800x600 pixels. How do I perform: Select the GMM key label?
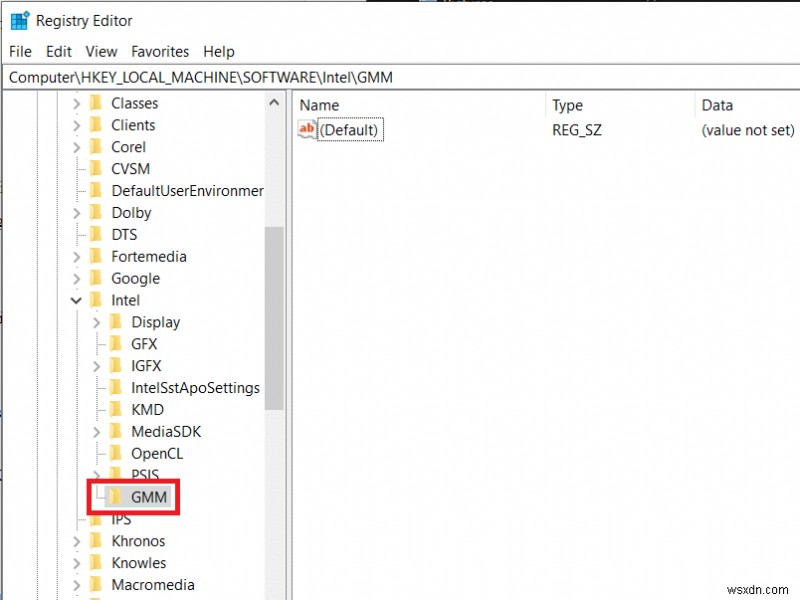pos(148,497)
